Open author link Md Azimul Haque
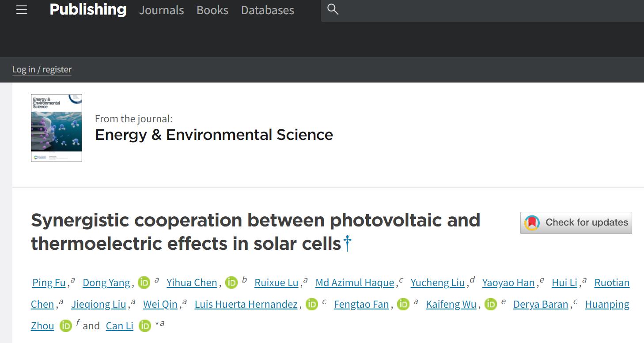Viewport: 644px width, 343px height. (x=355, y=283)
